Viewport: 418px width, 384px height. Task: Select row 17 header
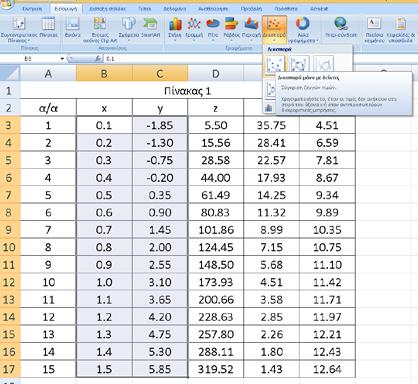tap(10, 369)
